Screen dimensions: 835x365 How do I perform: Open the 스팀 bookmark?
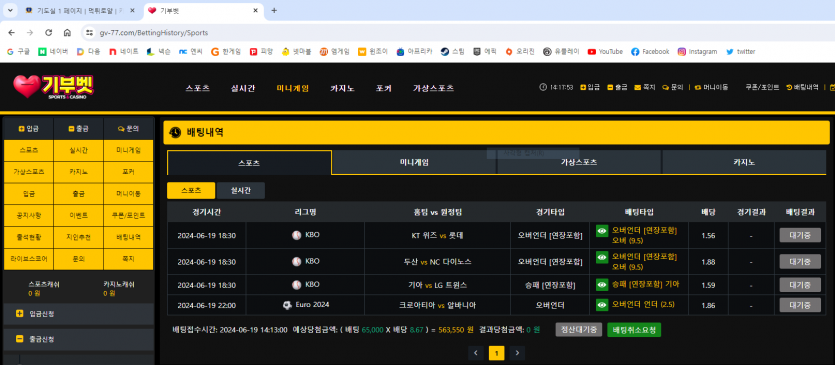pos(452,52)
